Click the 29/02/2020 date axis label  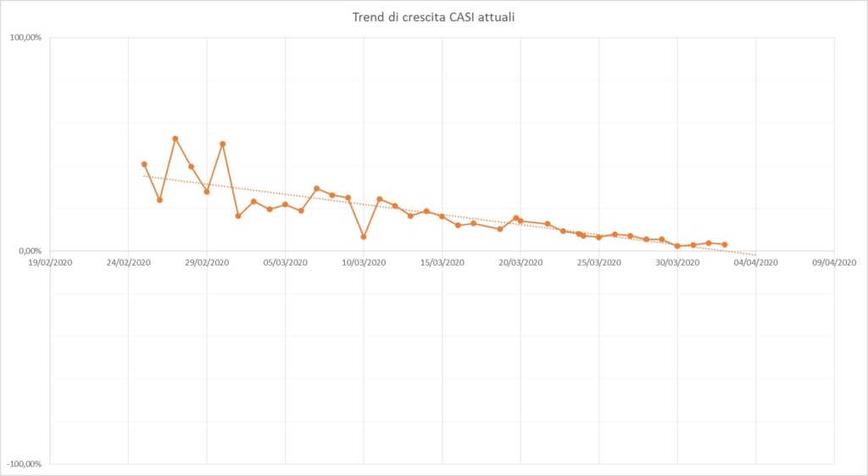click(x=207, y=263)
